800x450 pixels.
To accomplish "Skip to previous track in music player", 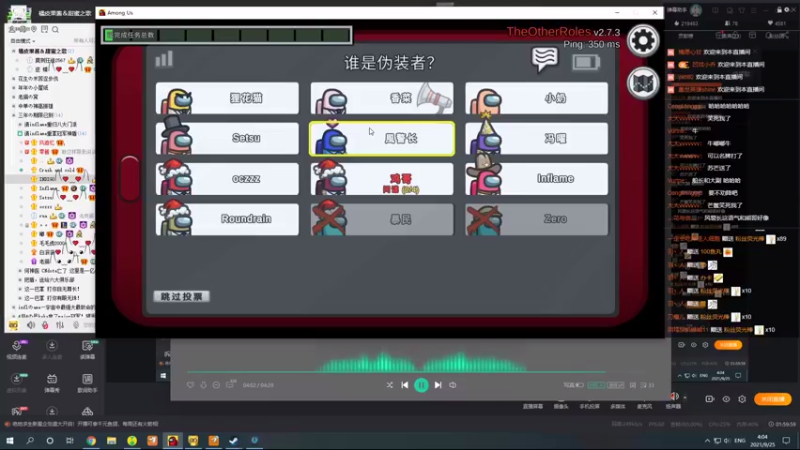I will tap(405, 385).
